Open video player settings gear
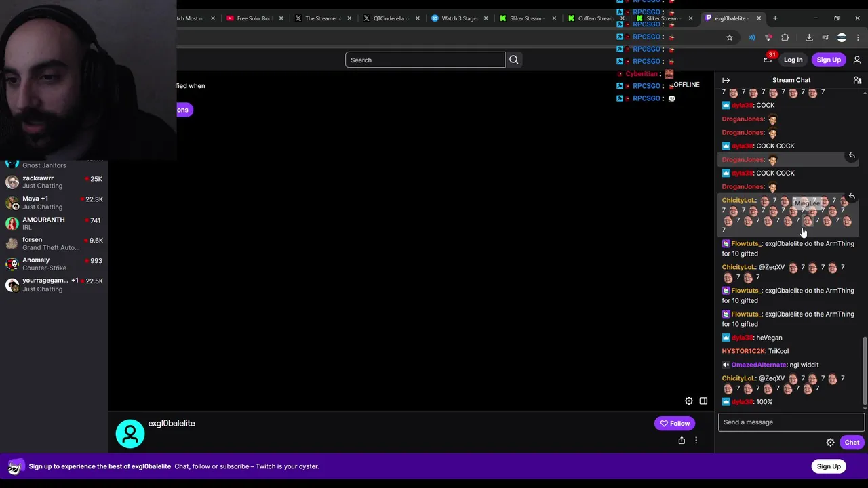868x488 pixels. tap(689, 401)
